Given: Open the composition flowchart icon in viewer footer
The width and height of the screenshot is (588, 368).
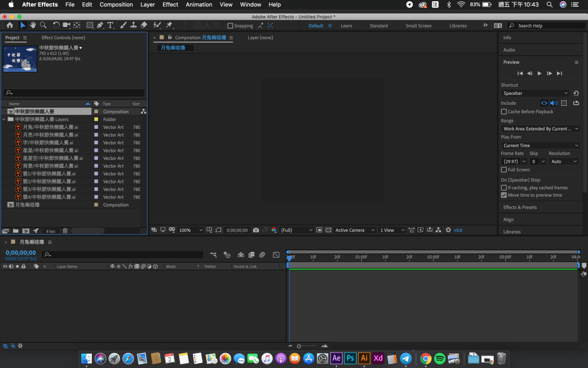Looking at the screenshot, I should pyautogui.click(x=438, y=230).
